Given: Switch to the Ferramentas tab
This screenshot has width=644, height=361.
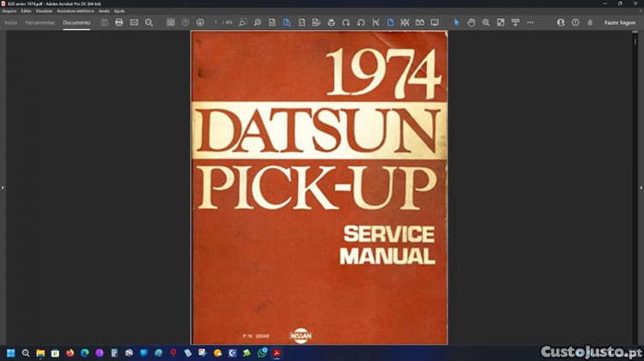Looking at the screenshot, I should click(x=40, y=22).
